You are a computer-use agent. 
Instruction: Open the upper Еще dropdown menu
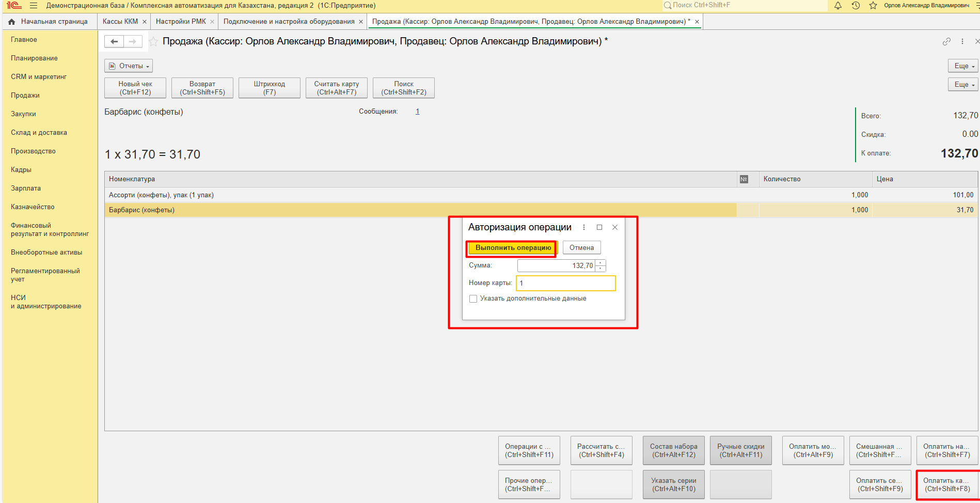963,66
